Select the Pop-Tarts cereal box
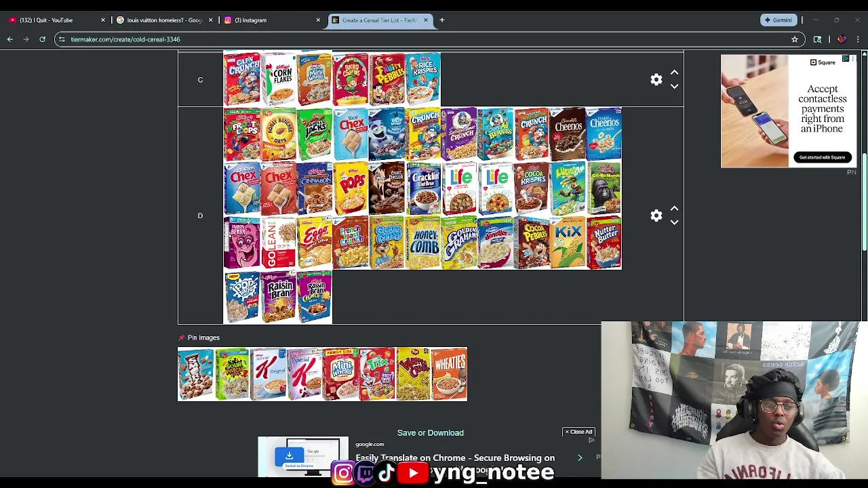This screenshot has width=868, height=488. click(x=241, y=297)
